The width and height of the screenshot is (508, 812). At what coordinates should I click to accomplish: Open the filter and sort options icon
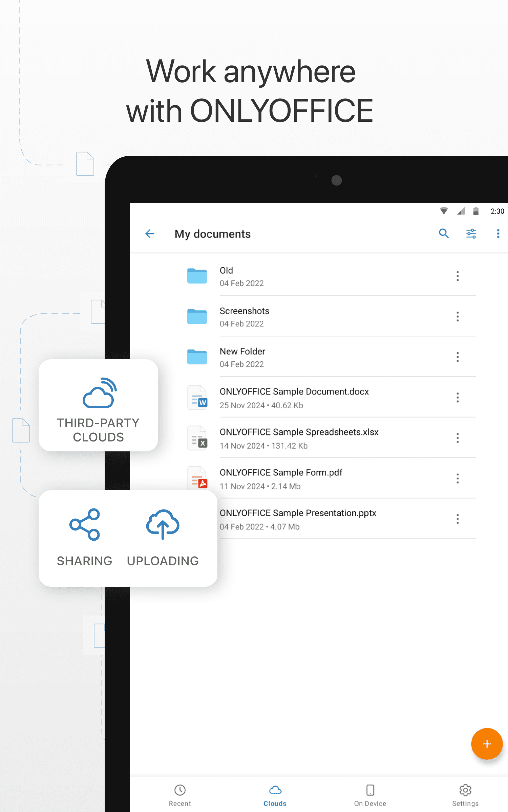coord(471,234)
